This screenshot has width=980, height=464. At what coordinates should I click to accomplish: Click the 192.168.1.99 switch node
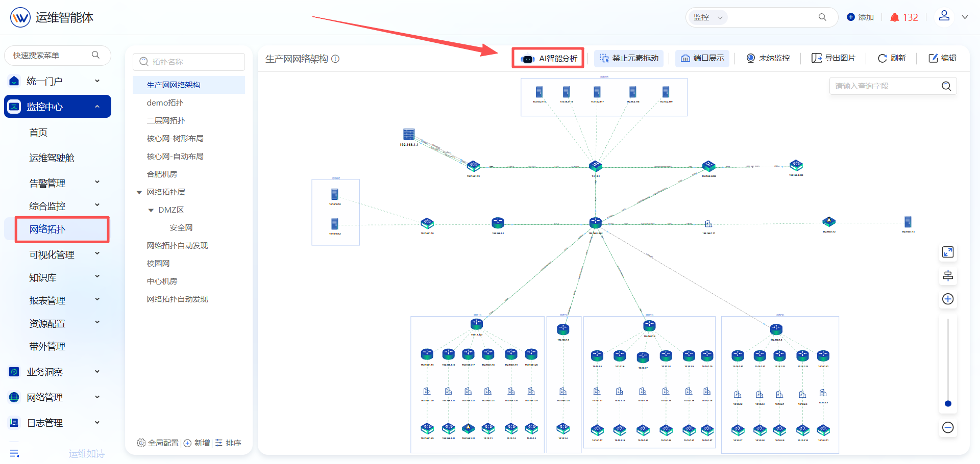[473, 166]
